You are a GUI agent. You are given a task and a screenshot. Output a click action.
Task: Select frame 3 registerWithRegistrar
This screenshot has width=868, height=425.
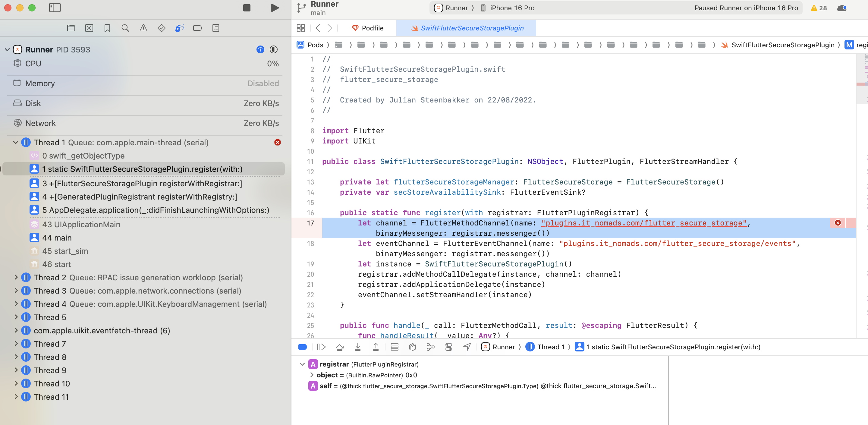point(136,183)
